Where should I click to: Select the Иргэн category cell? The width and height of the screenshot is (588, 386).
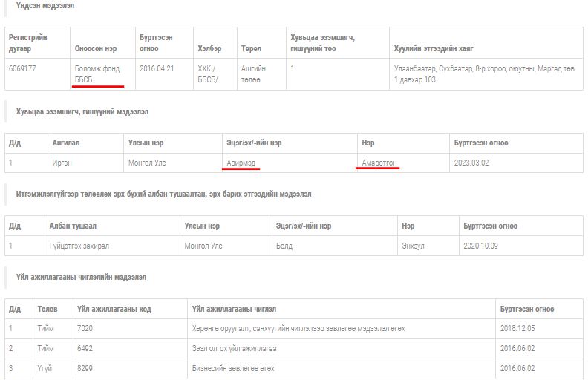[62, 162]
